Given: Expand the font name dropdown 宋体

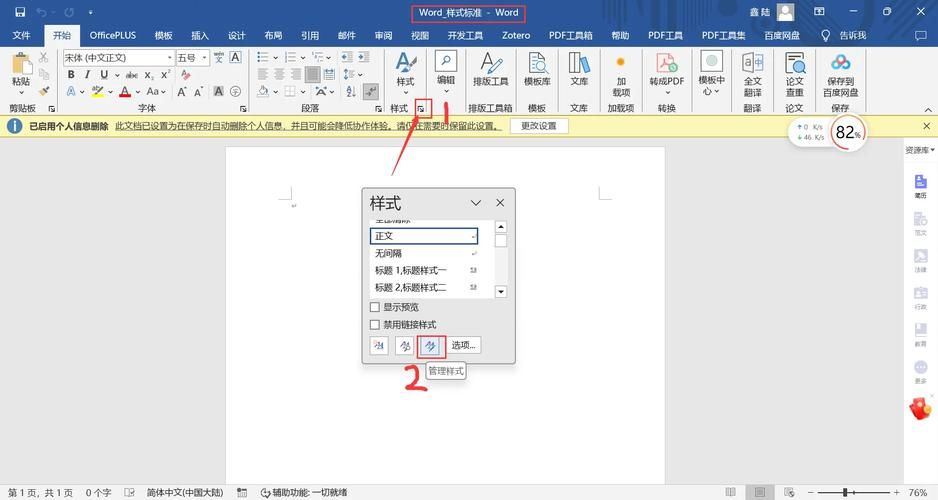Looking at the screenshot, I should pos(168,58).
